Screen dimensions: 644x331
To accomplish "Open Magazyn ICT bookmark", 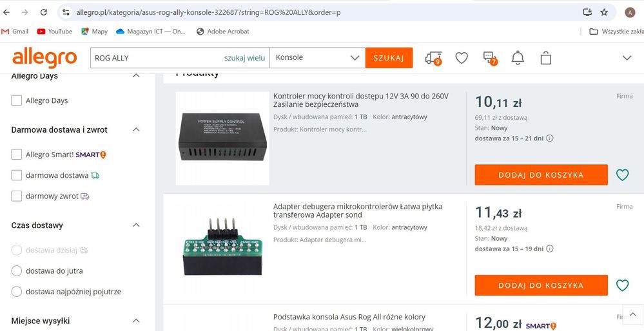I will 151,31.
